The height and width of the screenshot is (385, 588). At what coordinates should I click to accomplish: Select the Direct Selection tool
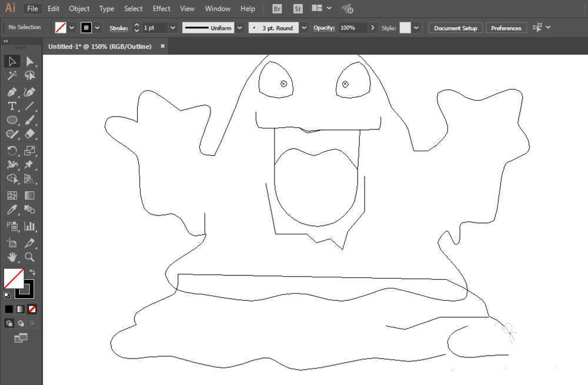click(x=29, y=61)
